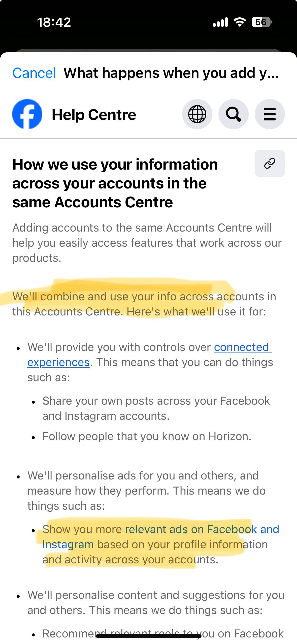Tap the cellular signal bars icon
The image size is (297, 644).
click(x=220, y=22)
